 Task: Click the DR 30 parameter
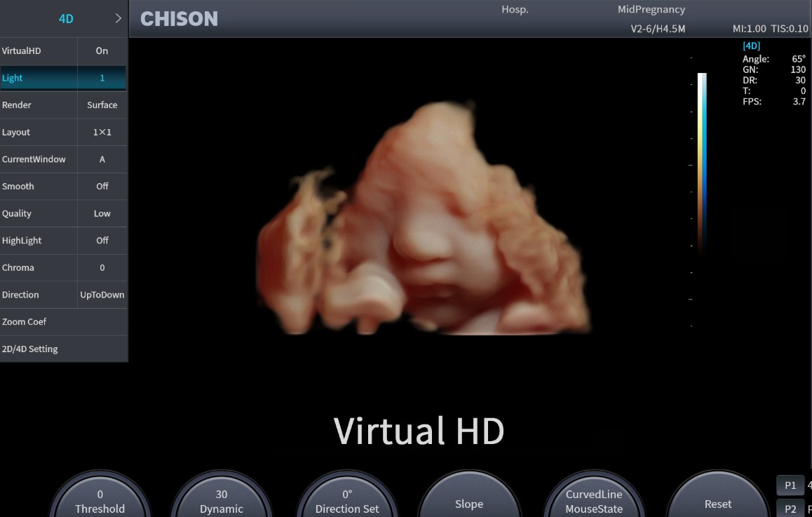(x=774, y=80)
